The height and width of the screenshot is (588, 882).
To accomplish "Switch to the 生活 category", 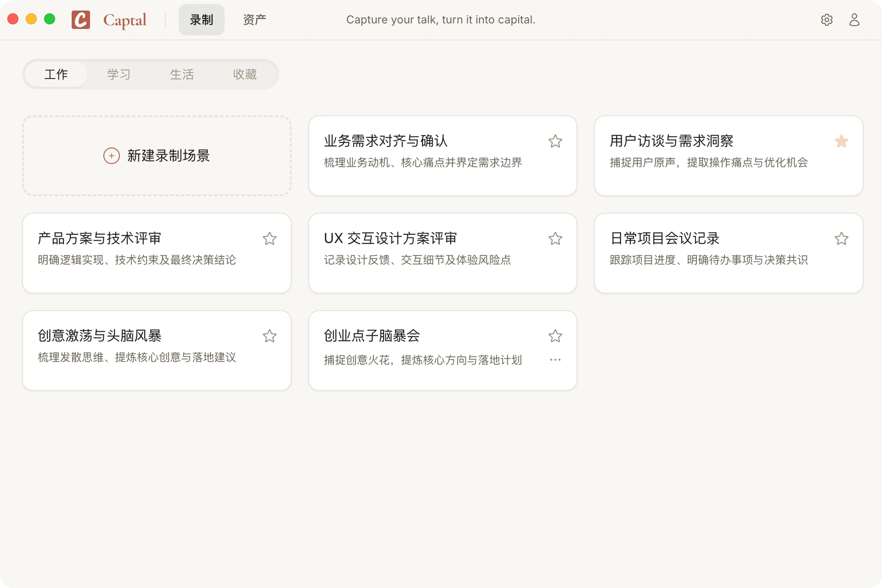I will click(182, 74).
